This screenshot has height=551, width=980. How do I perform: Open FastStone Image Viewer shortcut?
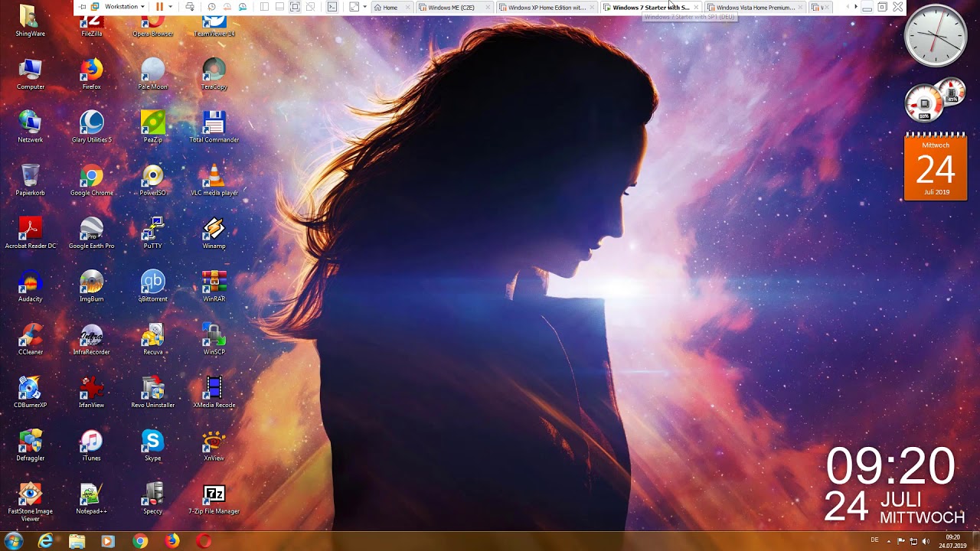30,501
